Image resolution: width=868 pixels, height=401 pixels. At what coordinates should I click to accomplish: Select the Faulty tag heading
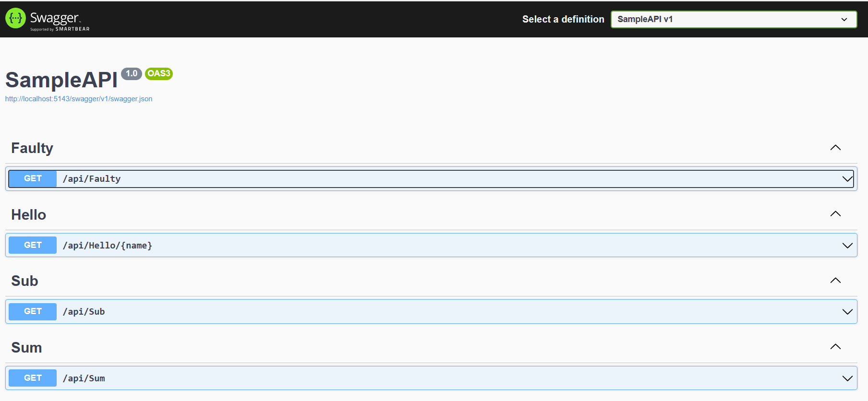[32, 148]
